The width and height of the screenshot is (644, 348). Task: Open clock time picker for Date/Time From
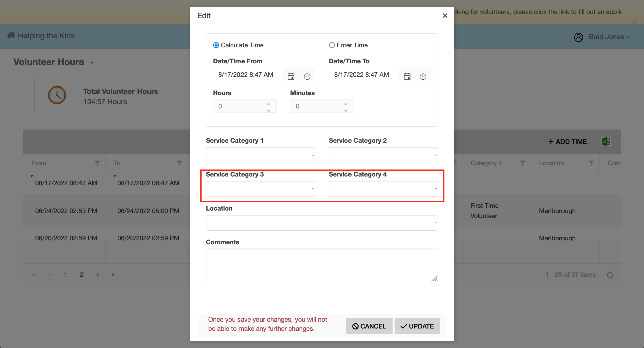[x=307, y=76]
